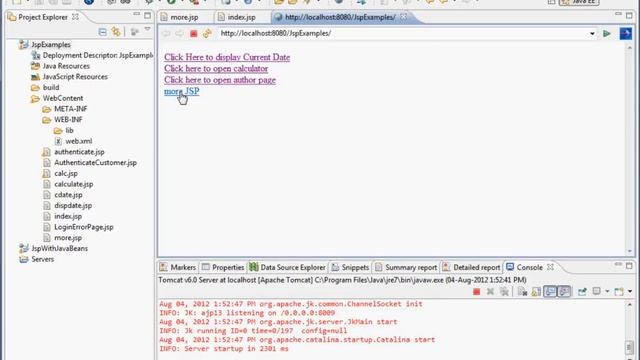
Task: Select authenticate.jsp file
Action: [x=79, y=152]
